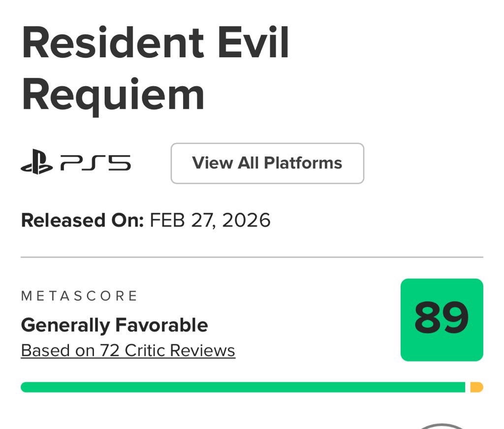Open View All Platforms
This screenshot has height=429, width=504.
(x=267, y=164)
